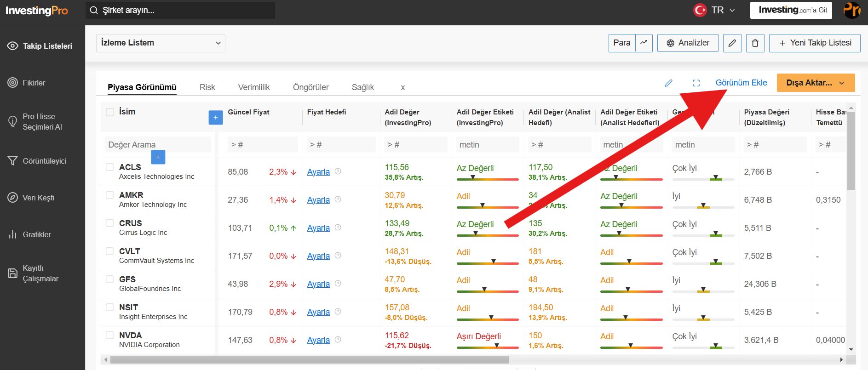
Task: Create Yeni Takip Listesi
Action: coord(815,43)
